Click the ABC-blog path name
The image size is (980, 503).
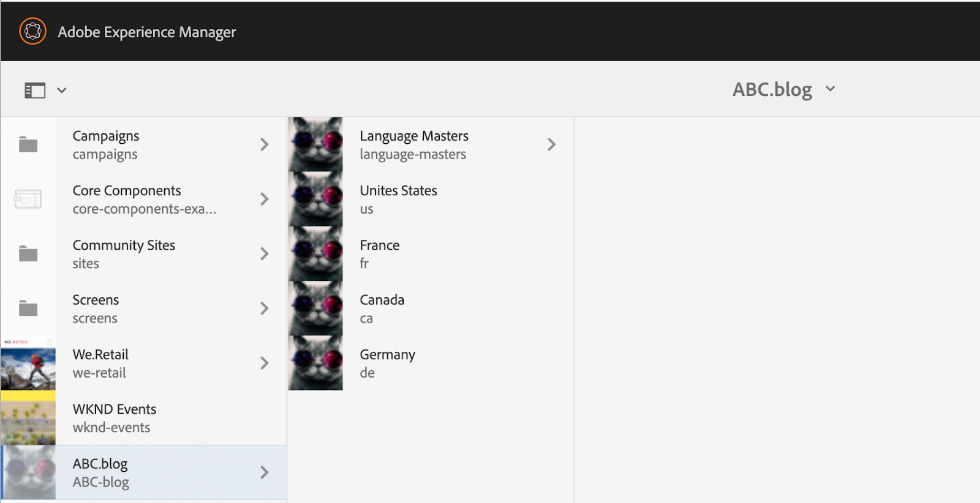click(x=100, y=482)
